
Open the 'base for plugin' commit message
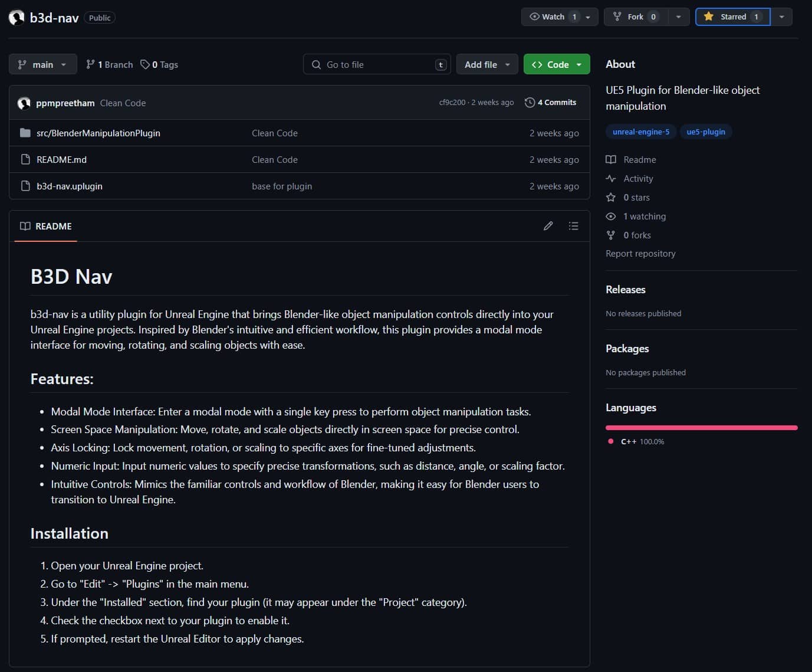point(282,186)
